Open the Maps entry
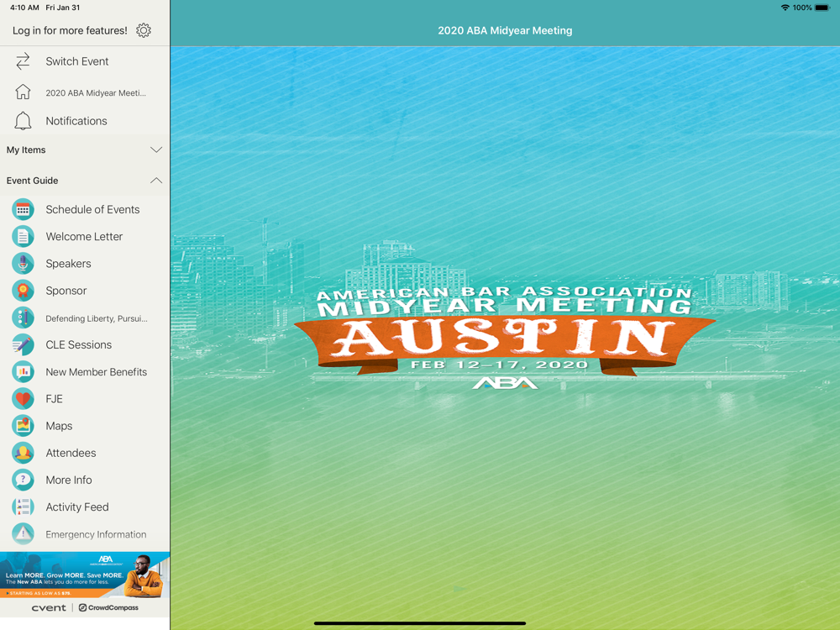 [85, 426]
